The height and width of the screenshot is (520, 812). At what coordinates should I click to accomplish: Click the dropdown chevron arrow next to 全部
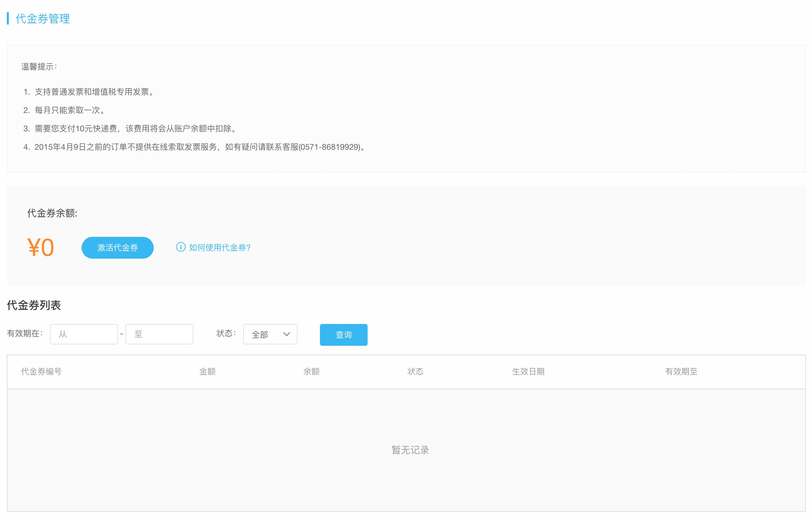[x=287, y=335]
